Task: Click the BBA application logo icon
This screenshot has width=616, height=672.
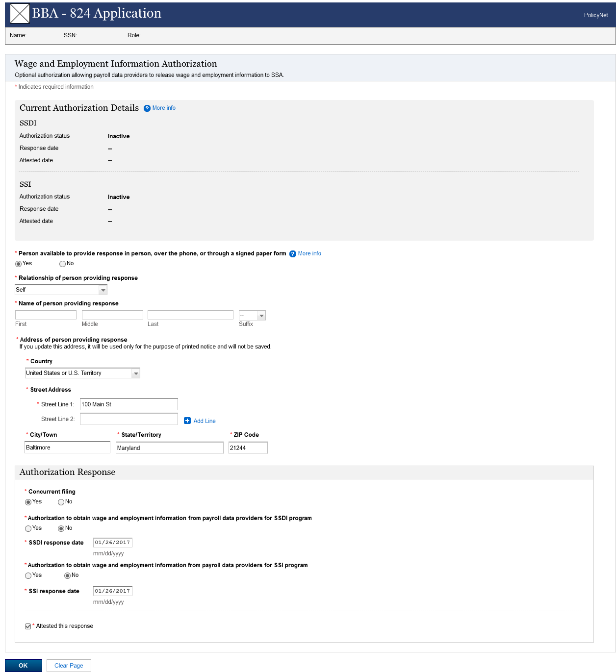Action: pyautogui.click(x=20, y=14)
